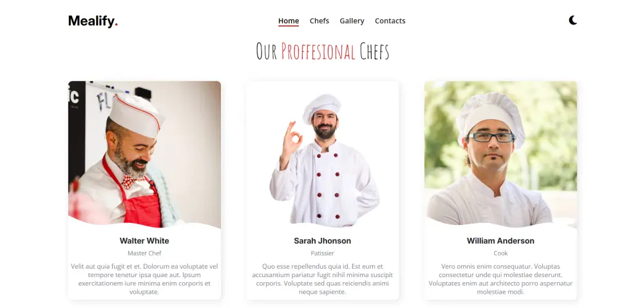Screen dimensions: 644x308
Task: Open the Gallery page link
Action: tap(352, 21)
